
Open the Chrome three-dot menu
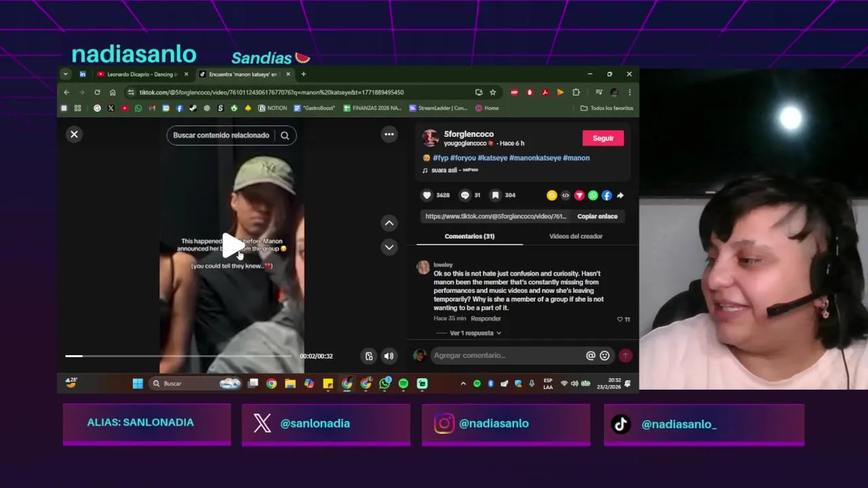[x=629, y=92]
